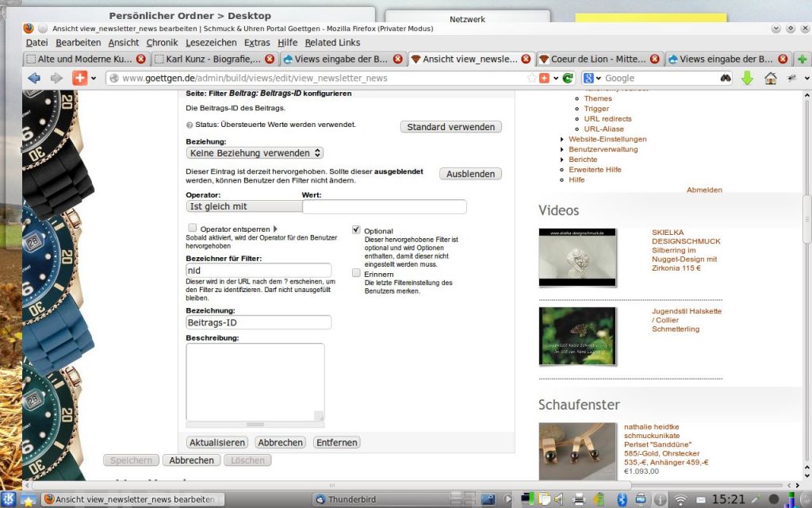Open the 'Lesezeichen' menu
Image resolution: width=812 pixels, height=508 pixels.
211,42
